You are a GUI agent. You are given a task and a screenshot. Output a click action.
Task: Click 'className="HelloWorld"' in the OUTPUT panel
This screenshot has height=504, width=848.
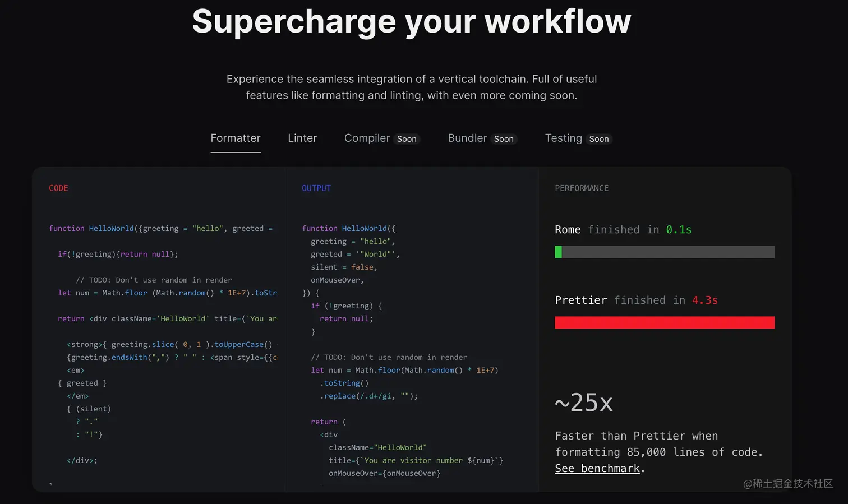coord(378,447)
